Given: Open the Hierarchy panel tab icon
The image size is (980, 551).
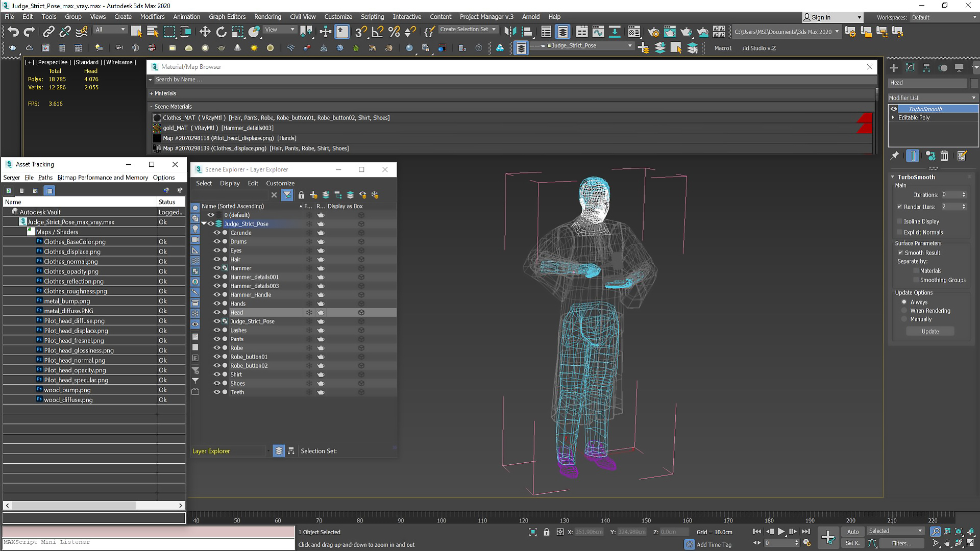Looking at the screenshot, I should click(x=926, y=67).
